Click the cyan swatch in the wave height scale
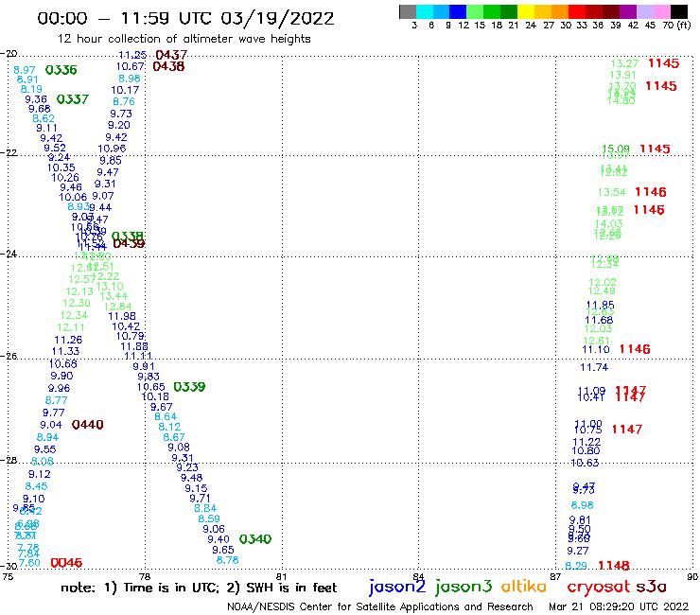This screenshot has width=700, height=615. [425, 11]
